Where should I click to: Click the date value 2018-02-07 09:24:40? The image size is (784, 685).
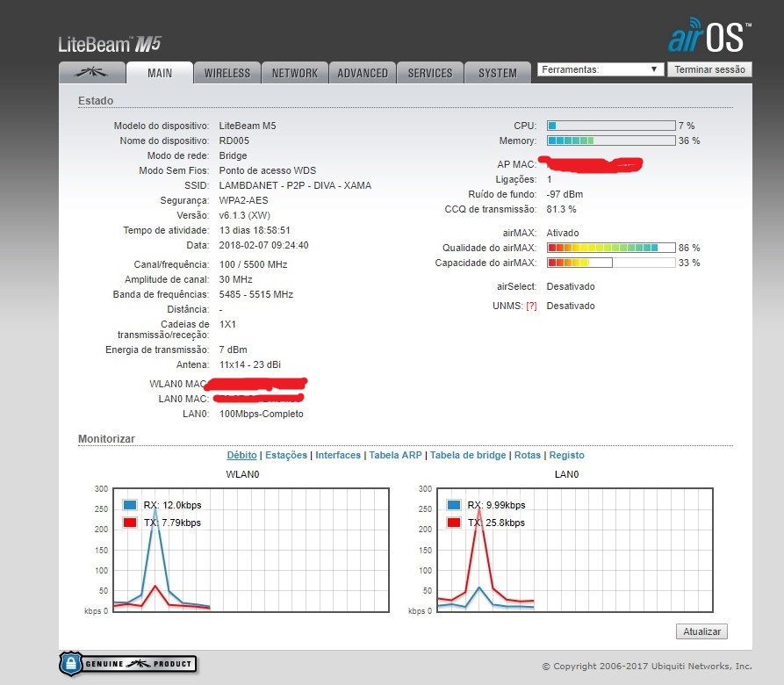263,246
